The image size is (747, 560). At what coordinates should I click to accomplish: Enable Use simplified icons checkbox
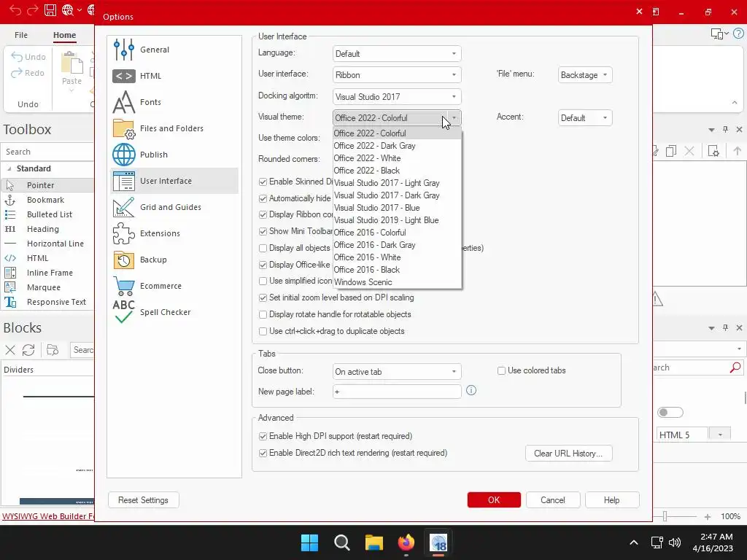[263, 281]
